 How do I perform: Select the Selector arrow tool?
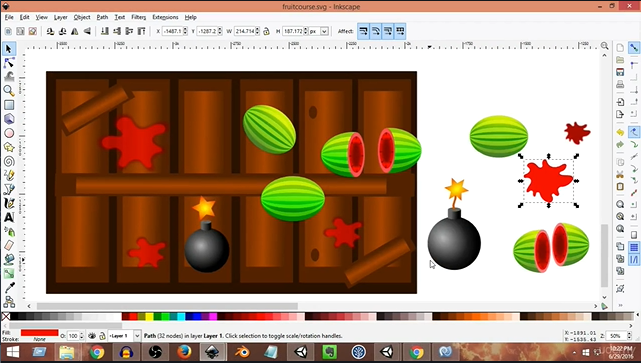point(9,49)
